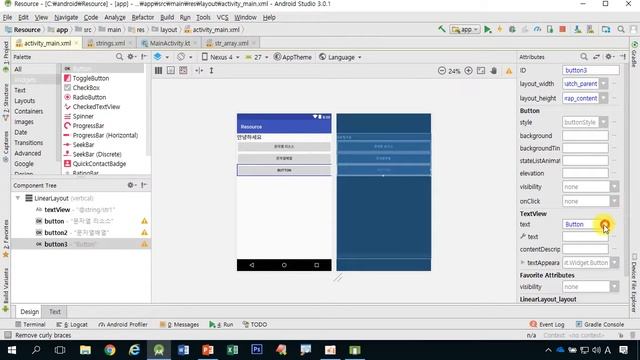Open Android Profiler tool window
The image size is (640, 360).
point(123,324)
